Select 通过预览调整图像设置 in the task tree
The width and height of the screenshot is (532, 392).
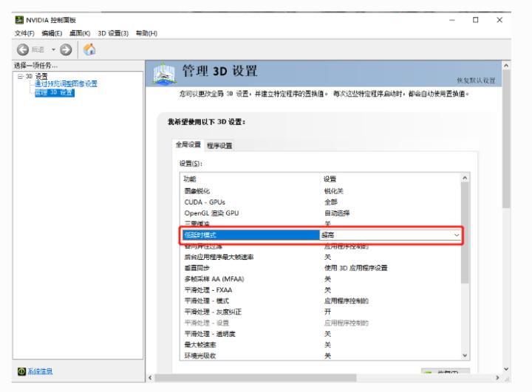[66, 83]
